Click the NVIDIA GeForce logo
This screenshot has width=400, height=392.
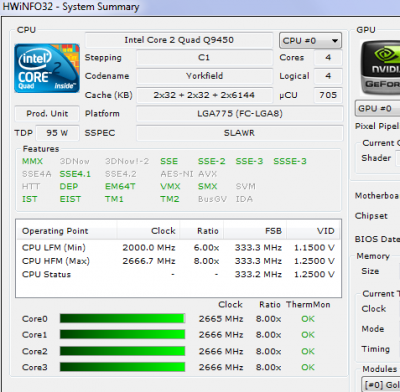(380, 68)
